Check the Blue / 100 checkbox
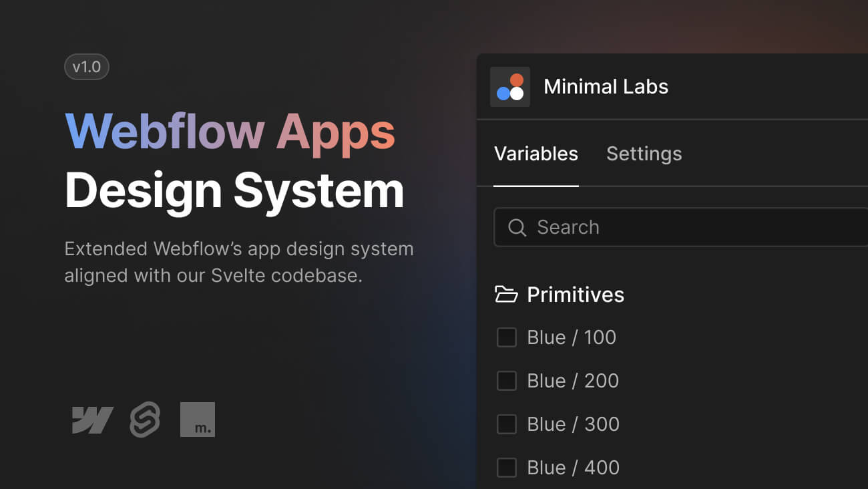Image resolution: width=868 pixels, height=489 pixels. point(506,337)
